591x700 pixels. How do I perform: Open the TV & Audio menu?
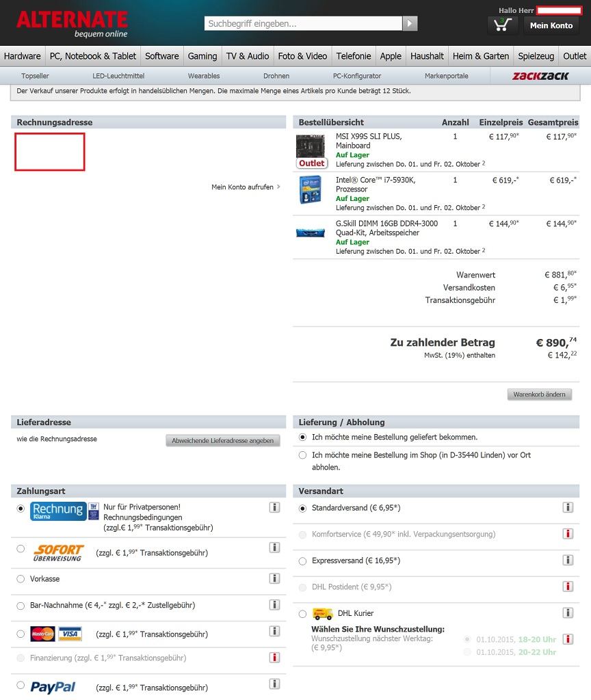click(x=248, y=56)
